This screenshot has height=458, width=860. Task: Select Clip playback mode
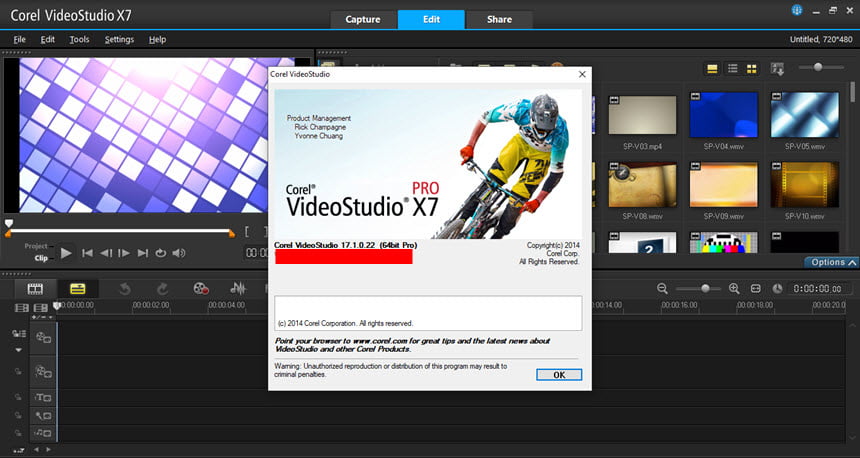click(41, 258)
